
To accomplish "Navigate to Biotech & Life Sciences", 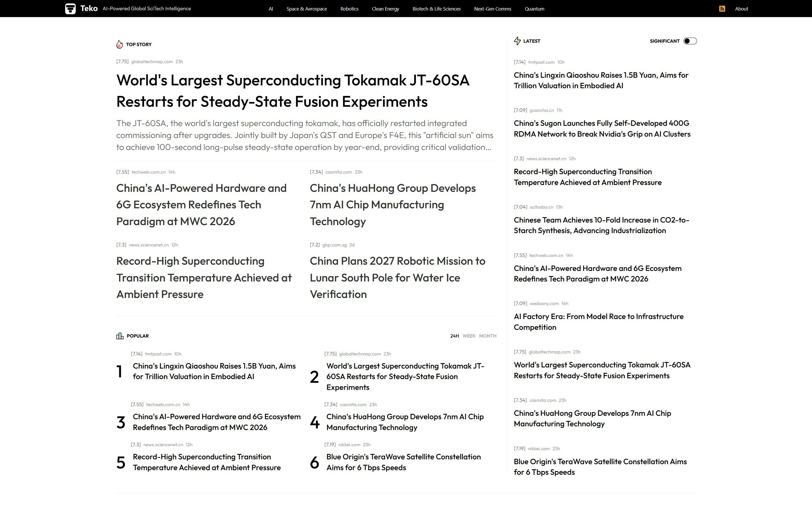I will [x=436, y=9].
